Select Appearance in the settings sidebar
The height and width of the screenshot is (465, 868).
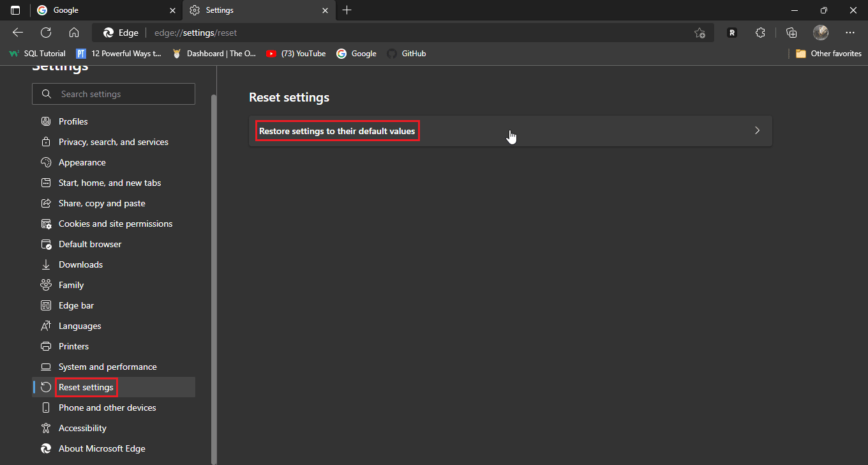click(x=82, y=162)
